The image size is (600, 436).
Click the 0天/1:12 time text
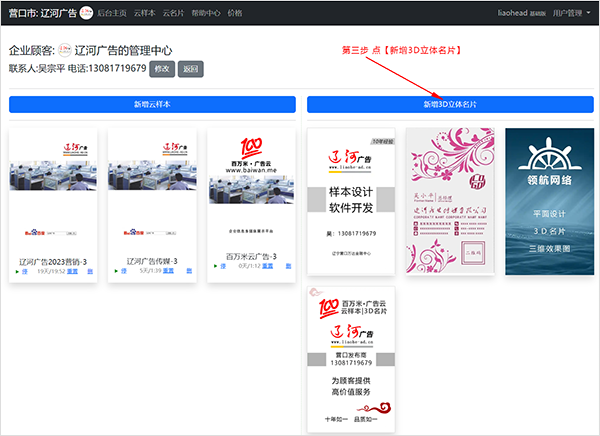[249, 266]
